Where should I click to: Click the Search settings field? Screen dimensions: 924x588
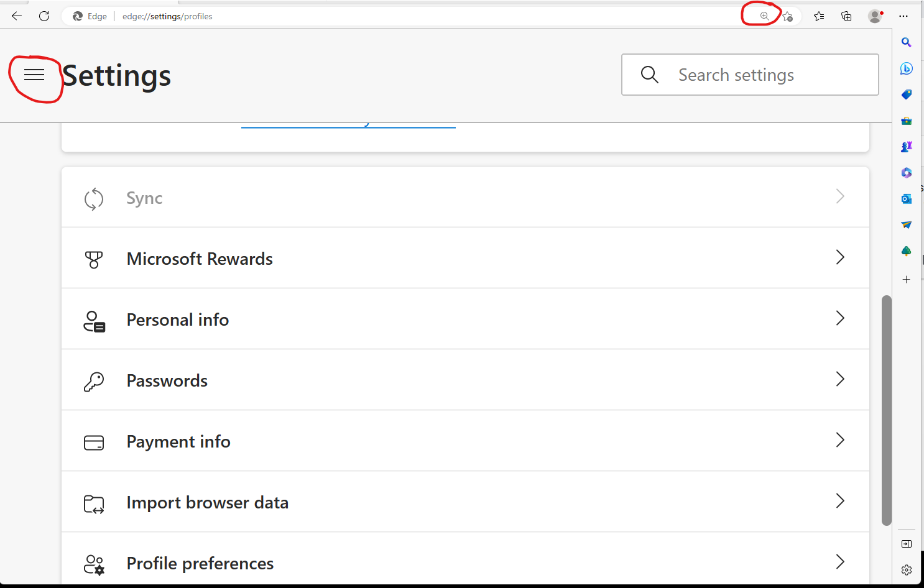pos(750,75)
